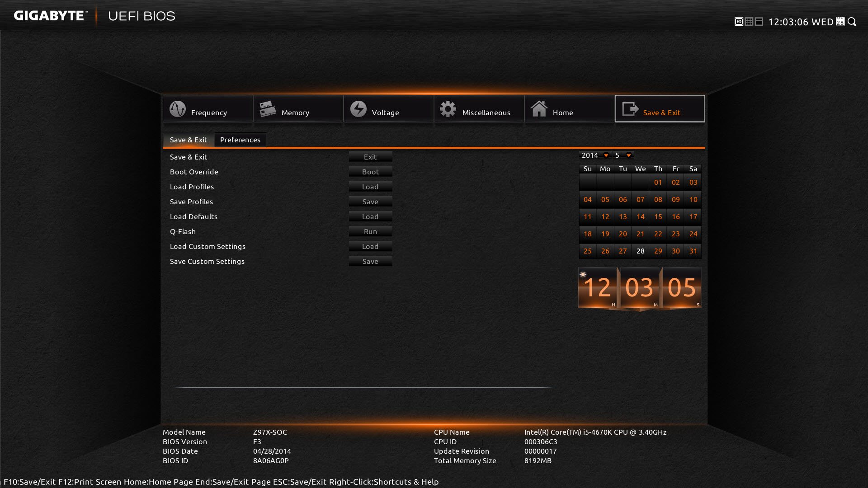
Task: Open the Frequency tab
Action: click(208, 108)
